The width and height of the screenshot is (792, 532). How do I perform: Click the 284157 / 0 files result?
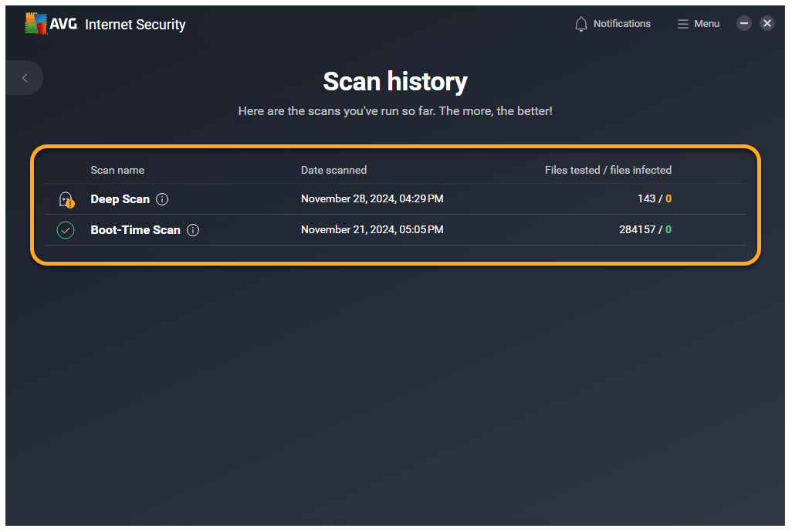coord(645,230)
